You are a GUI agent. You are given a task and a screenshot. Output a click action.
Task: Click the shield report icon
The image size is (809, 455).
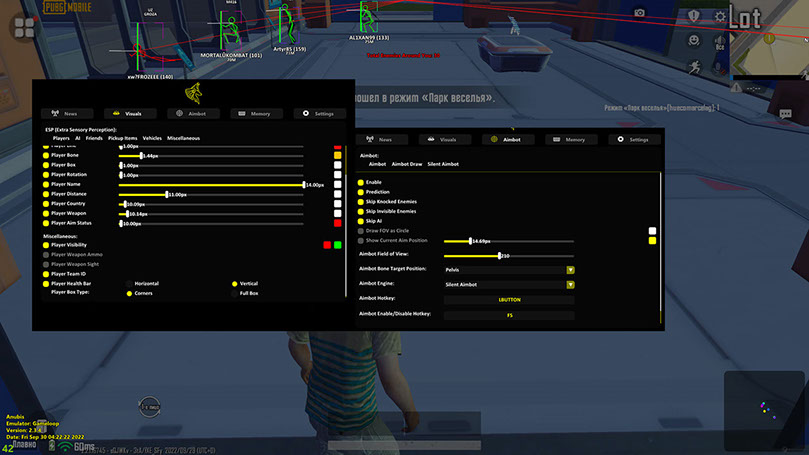click(x=693, y=17)
